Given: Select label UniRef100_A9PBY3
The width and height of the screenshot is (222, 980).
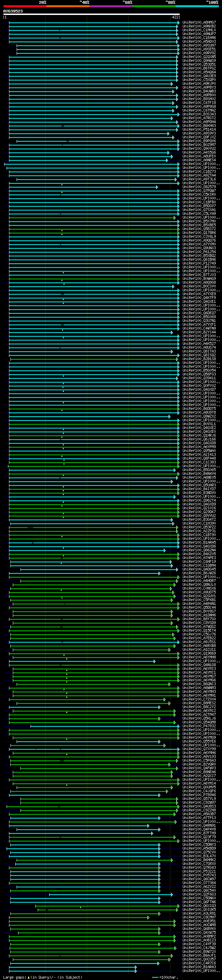Looking at the screenshot, I should (x=199, y=88).
